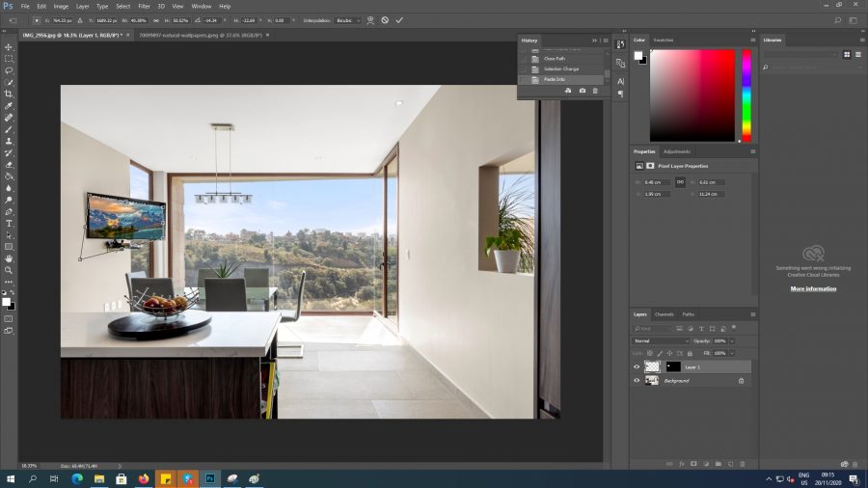Viewport: 868px width, 488px height.
Task: Select the Crop tool
Action: 9,95
